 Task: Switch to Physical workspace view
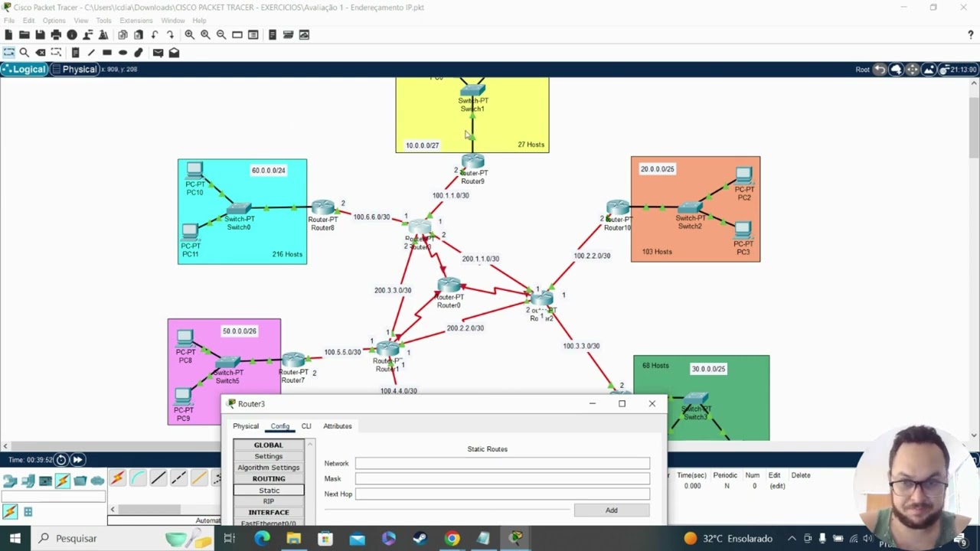(x=75, y=70)
